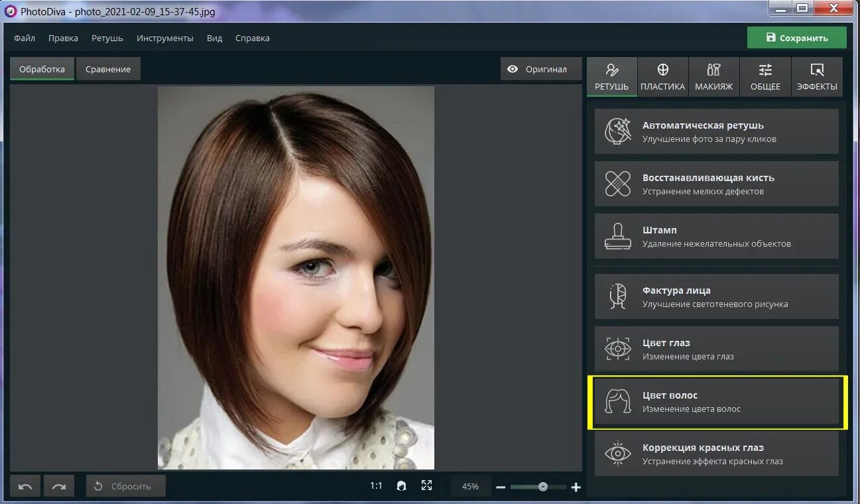Click the face detection icon
The width and height of the screenshot is (860, 504).
(x=401, y=485)
